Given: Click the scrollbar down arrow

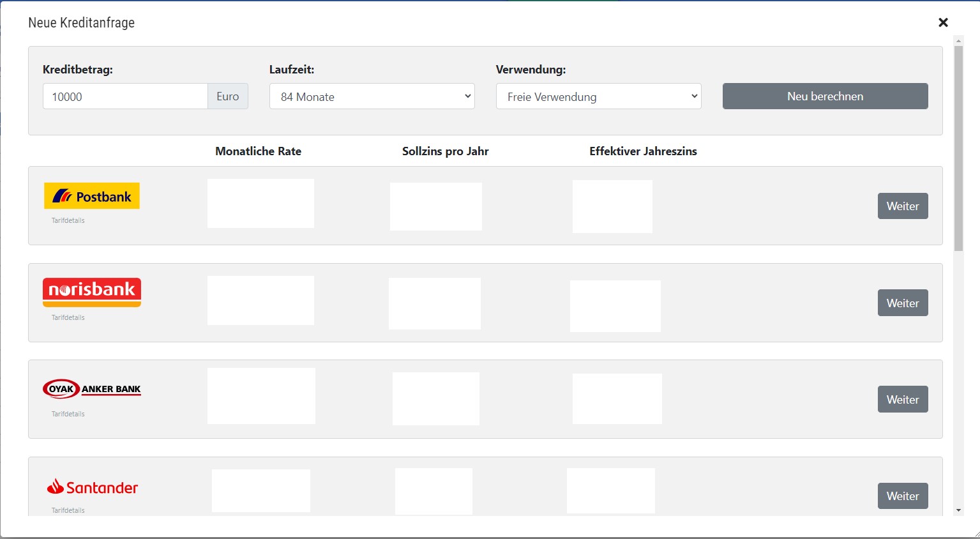Looking at the screenshot, I should click(958, 511).
